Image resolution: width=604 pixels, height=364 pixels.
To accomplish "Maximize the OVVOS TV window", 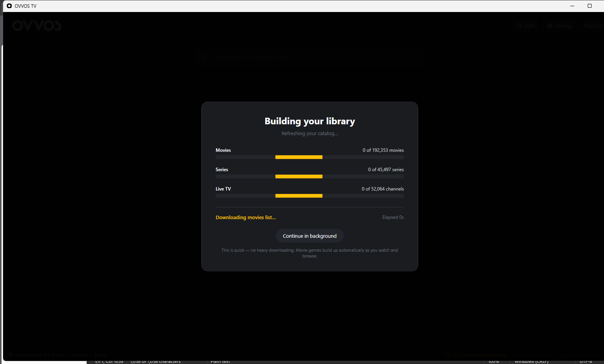I will tap(590, 6).
